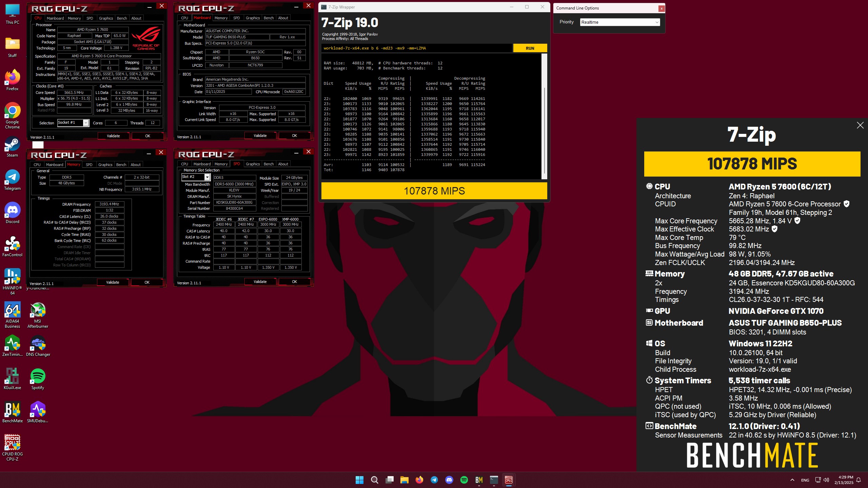Switch to 7-Zip Wrapper console taskbar icon
Viewport: 868px width, 488px height.
click(x=494, y=480)
